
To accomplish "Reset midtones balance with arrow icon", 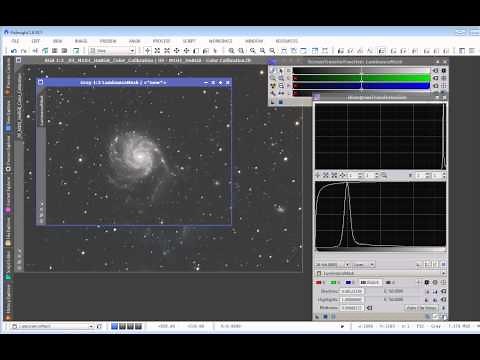I will click(x=369, y=308).
